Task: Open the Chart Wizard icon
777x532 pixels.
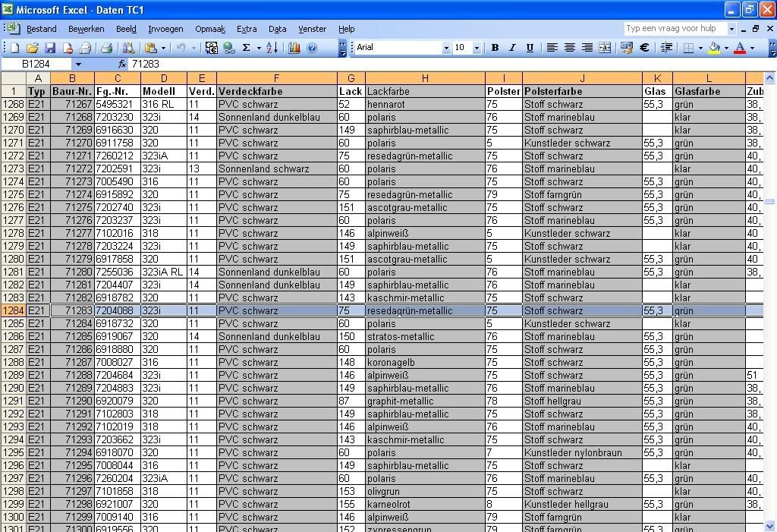Action: [x=294, y=48]
